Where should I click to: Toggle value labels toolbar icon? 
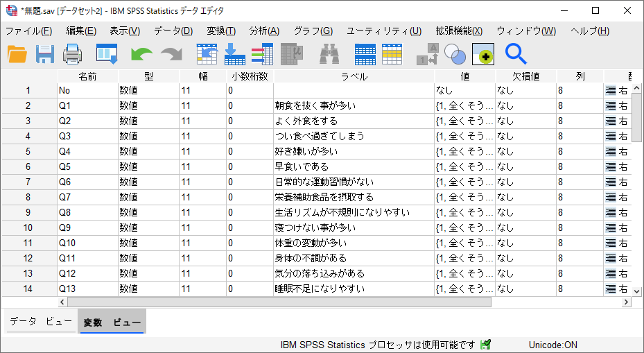pos(428,54)
